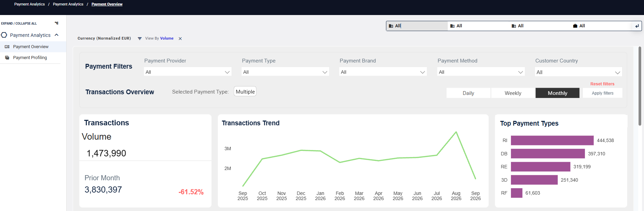Remove the View By Volume filter with X
The image size is (644, 211).
(180, 39)
